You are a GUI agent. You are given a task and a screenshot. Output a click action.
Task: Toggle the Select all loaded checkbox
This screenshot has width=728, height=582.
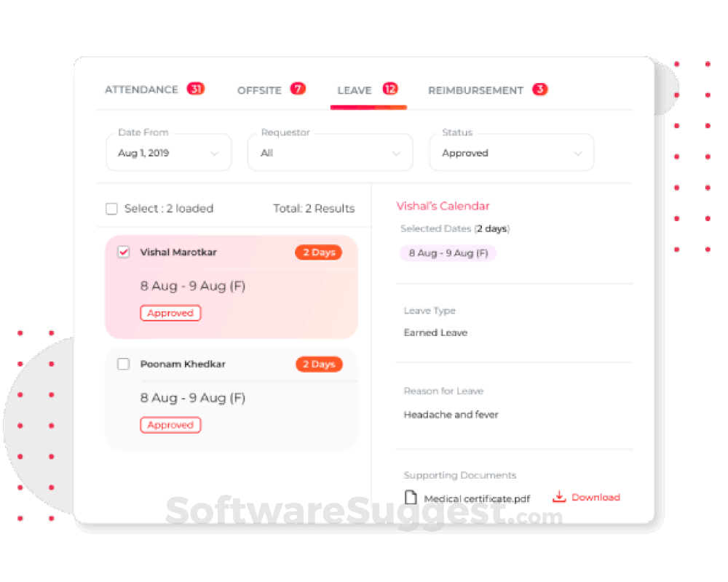pos(111,209)
